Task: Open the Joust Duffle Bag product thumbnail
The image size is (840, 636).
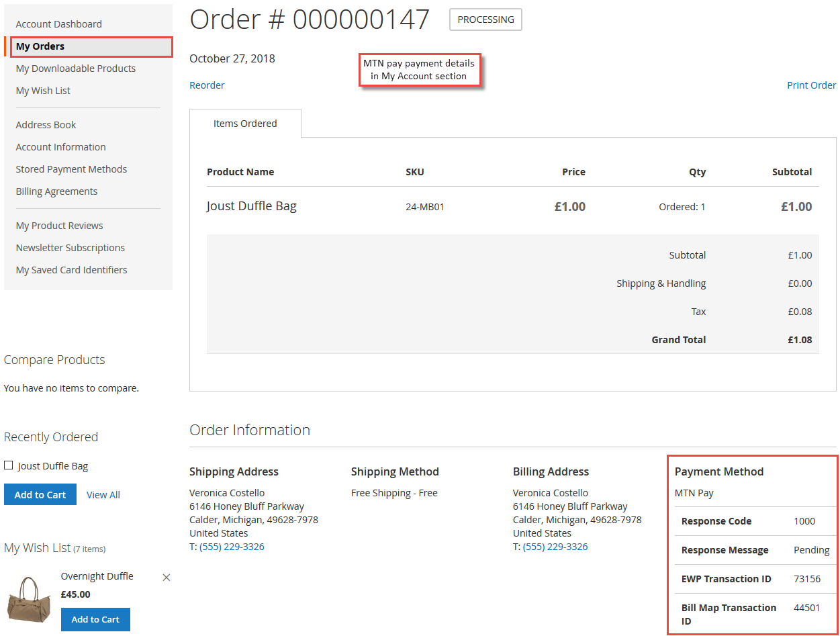Action: point(28,598)
